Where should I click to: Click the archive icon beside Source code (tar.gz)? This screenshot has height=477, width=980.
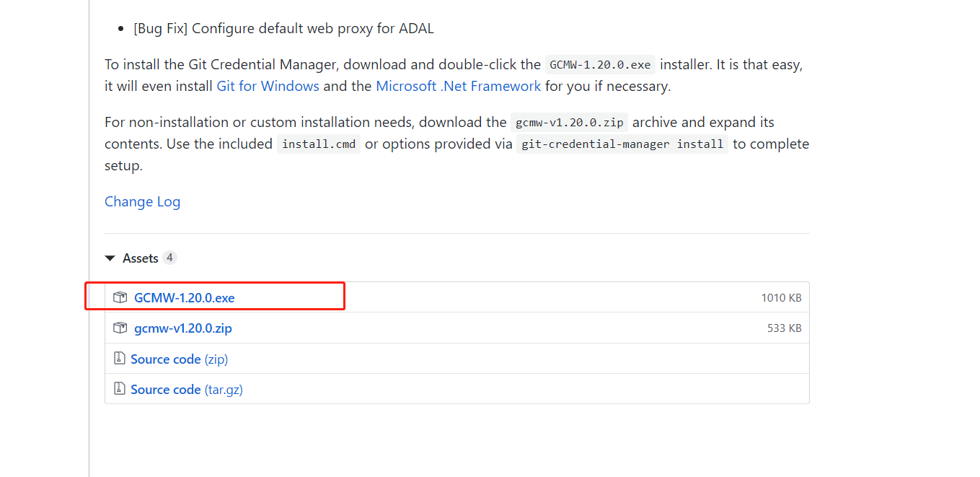[119, 389]
